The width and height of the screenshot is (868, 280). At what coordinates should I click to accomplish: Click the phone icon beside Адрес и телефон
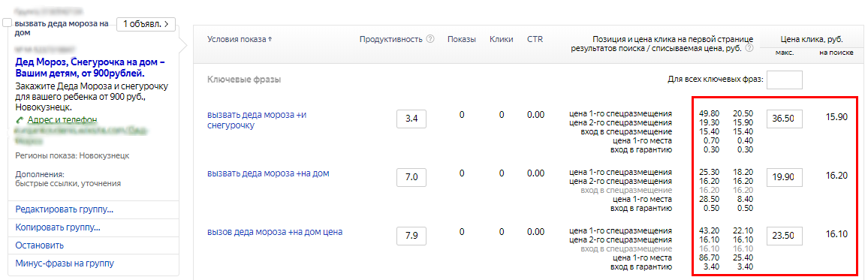click(20, 120)
